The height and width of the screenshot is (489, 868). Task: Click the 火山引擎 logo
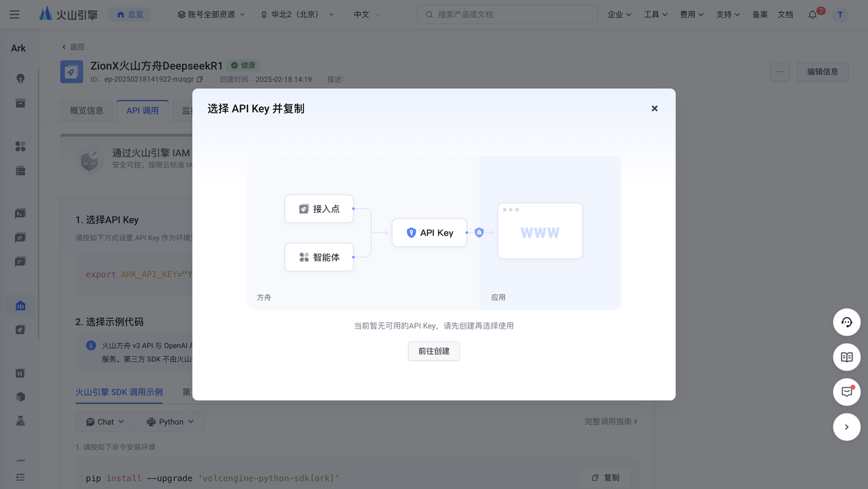point(68,14)
